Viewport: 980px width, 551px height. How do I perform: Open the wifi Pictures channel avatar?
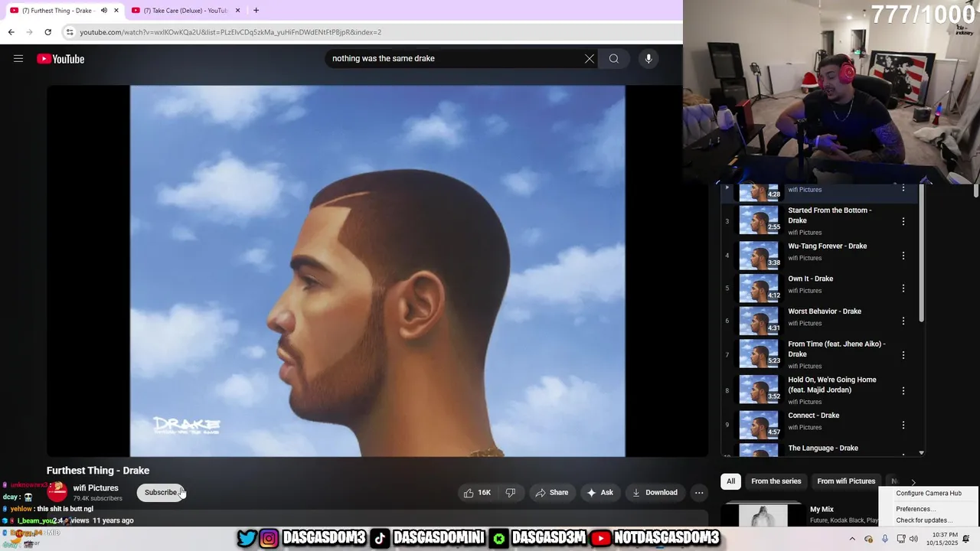pos(57,492)
